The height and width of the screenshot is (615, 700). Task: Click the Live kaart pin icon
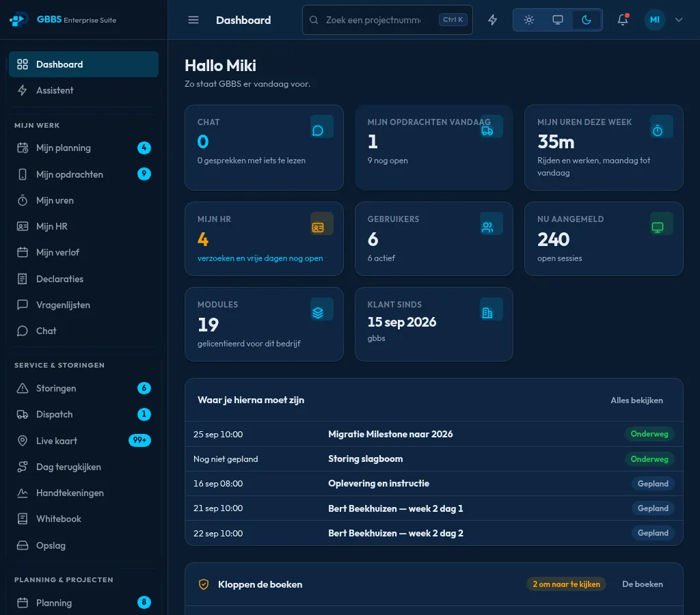point(23,441)
